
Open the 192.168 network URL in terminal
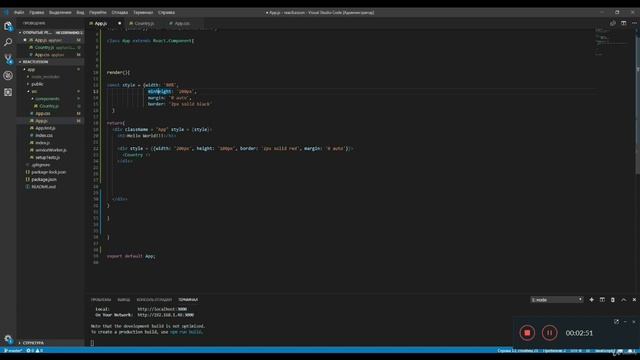click(x=165, y=315)
